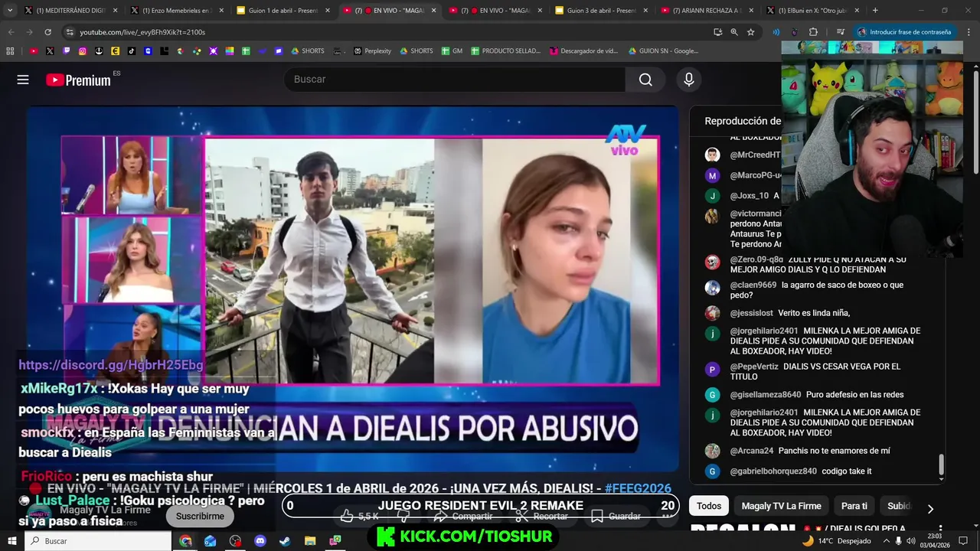Click Introducir frase de contraseña button
Screen dimensions: 980x551
pos(903,32)
